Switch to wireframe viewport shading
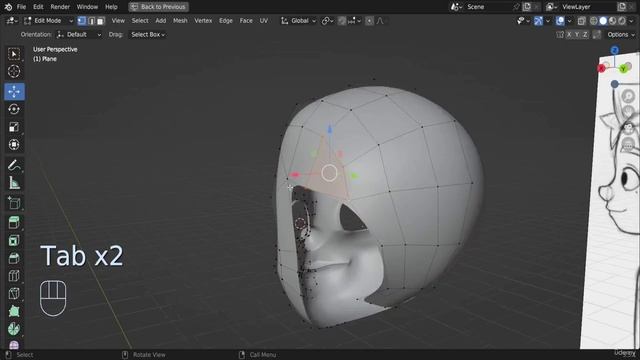Screen dimensions: 640x360 [x=594, y=21]
